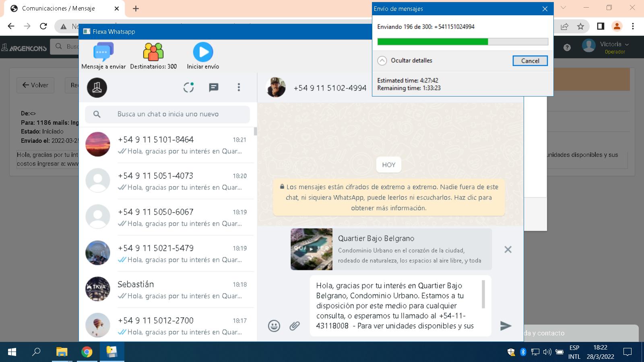
Task: Reload the page in Chrome
Action: tap(43, 26)
